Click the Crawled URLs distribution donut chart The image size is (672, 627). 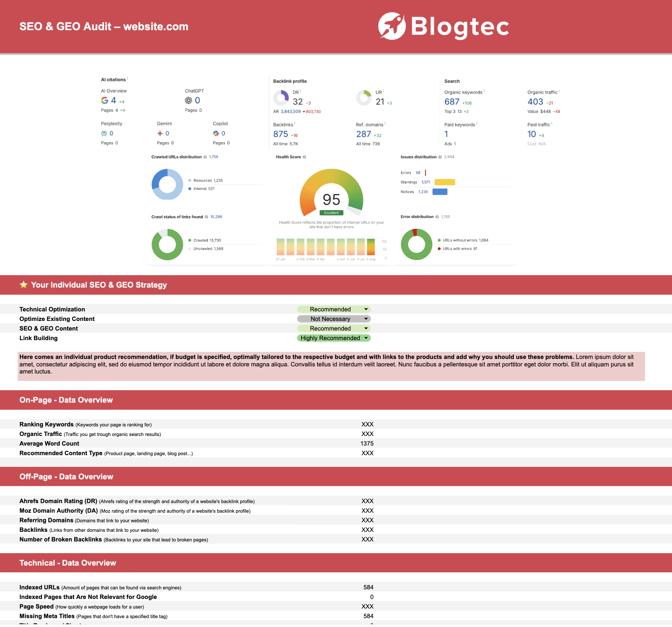(x=167, y=184)
